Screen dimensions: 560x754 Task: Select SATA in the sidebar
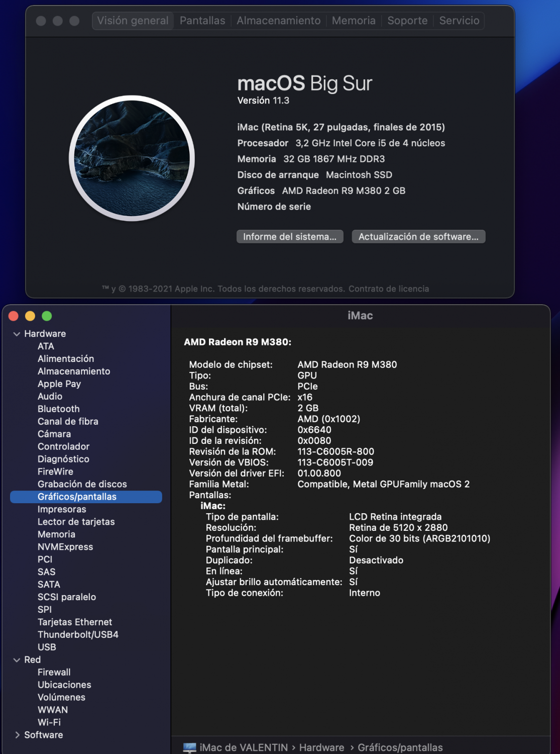[49, 585]
